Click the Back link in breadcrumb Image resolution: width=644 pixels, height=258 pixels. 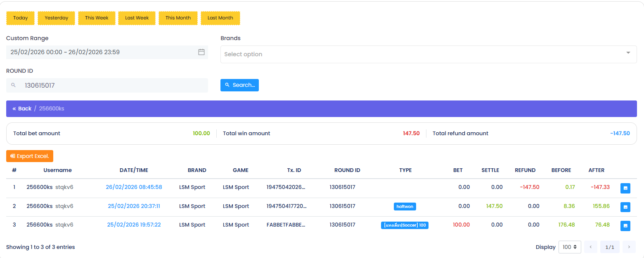pos(22,109)
